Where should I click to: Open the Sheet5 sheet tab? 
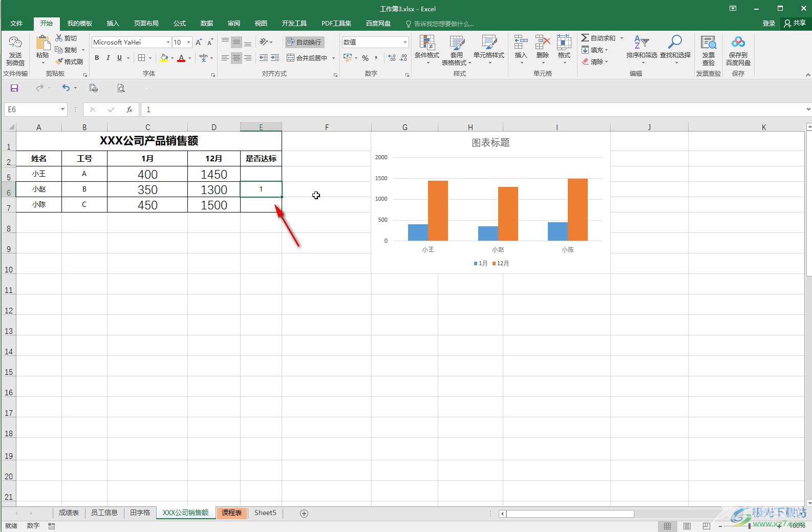tap(265, 513)
